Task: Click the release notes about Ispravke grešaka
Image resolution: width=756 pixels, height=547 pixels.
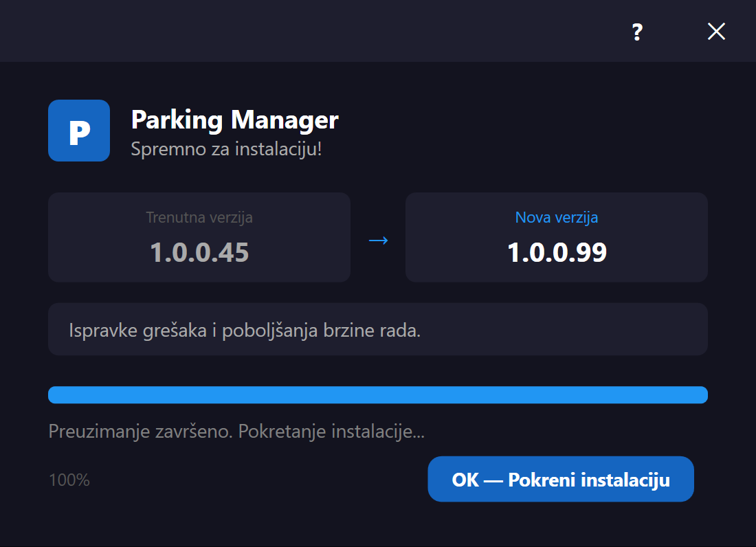Action: point(245,331)
